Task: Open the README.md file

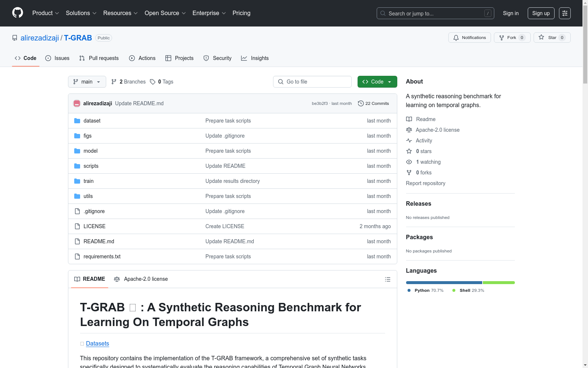Action: (99, 241)
